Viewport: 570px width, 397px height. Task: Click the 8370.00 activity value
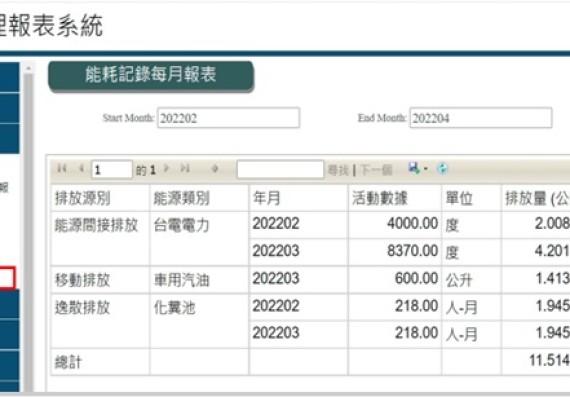point(413,250)
